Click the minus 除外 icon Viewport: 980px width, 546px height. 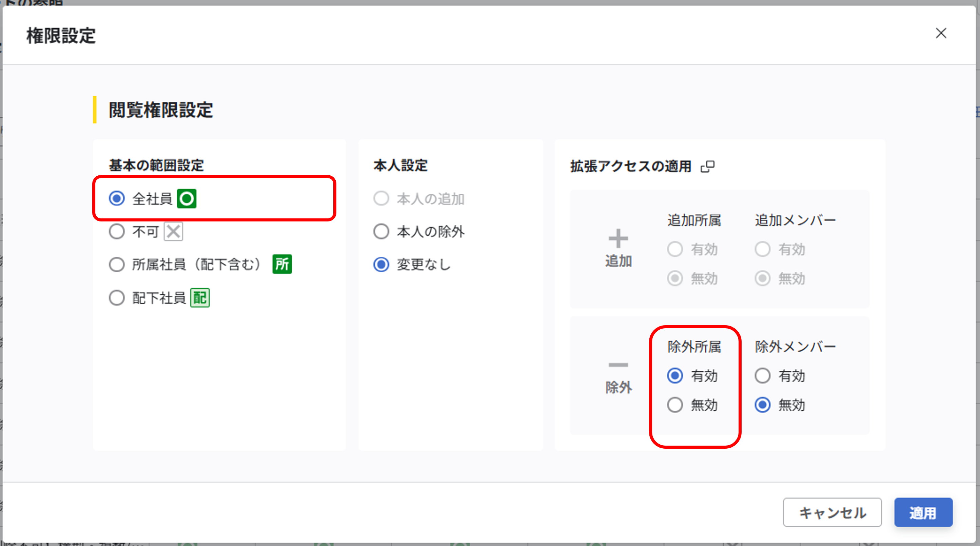pyautogui.click(x=618, y=365)
